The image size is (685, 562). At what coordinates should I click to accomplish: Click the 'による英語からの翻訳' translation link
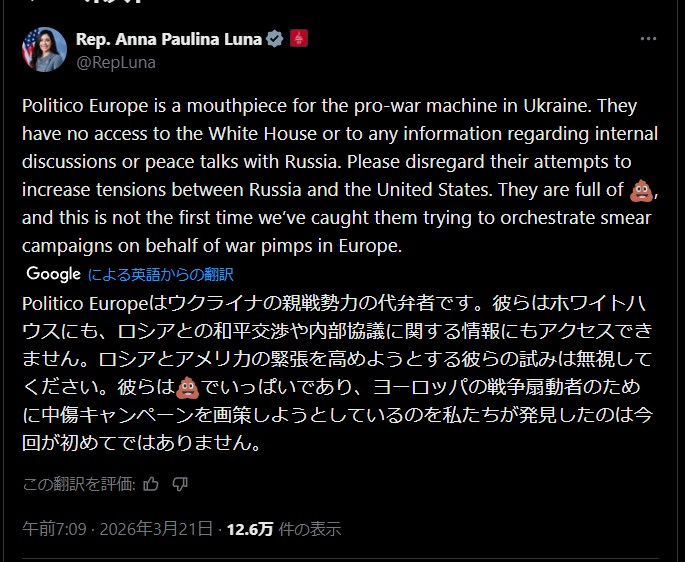(161, 274)
